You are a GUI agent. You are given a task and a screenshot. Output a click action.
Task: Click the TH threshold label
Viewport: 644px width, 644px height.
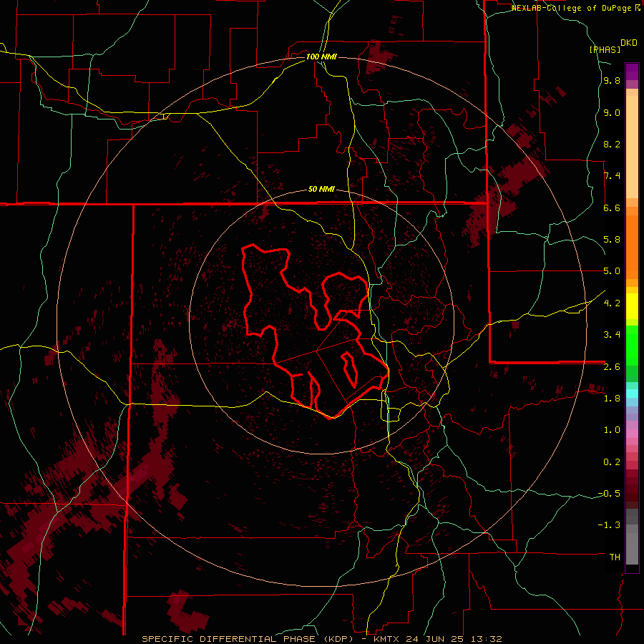[x=615, y=557]
